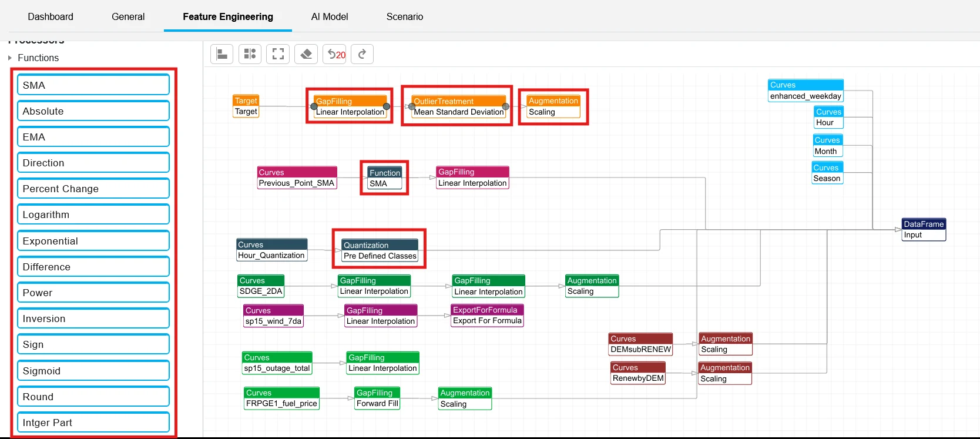
Task: Click the auto-arrange layout toolbar icon
Action: [x=250, y=54]
